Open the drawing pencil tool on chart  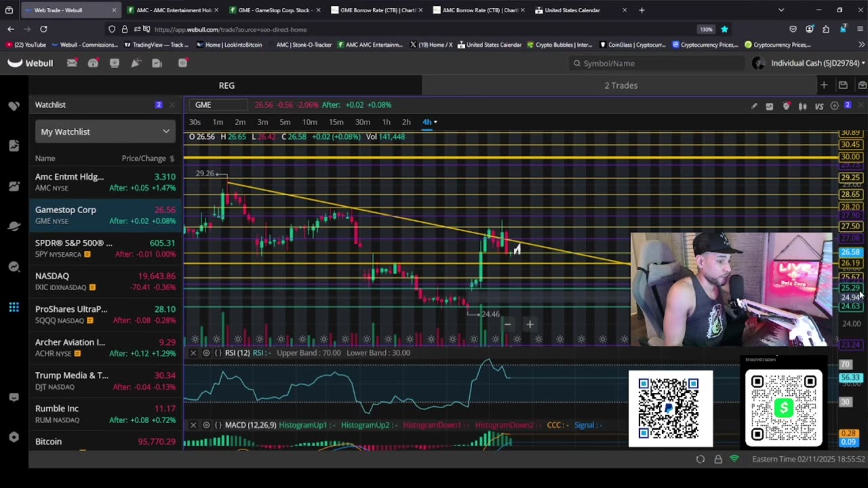[754, 106]
